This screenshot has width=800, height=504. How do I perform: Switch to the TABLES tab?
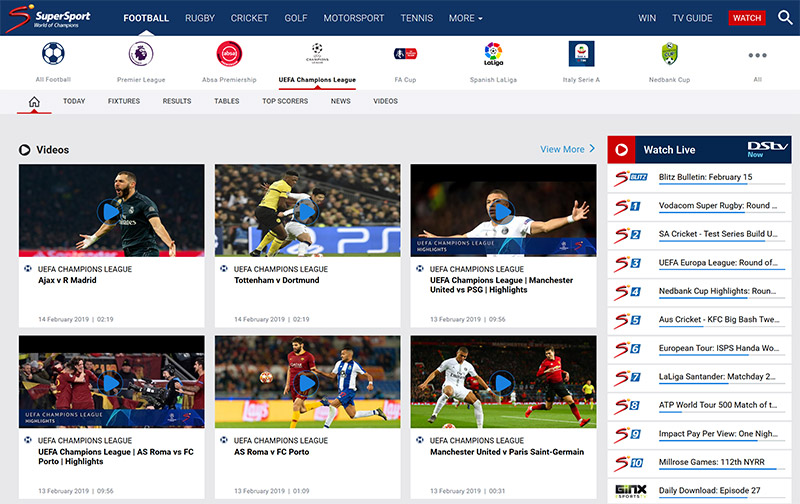tap(227, 101)
